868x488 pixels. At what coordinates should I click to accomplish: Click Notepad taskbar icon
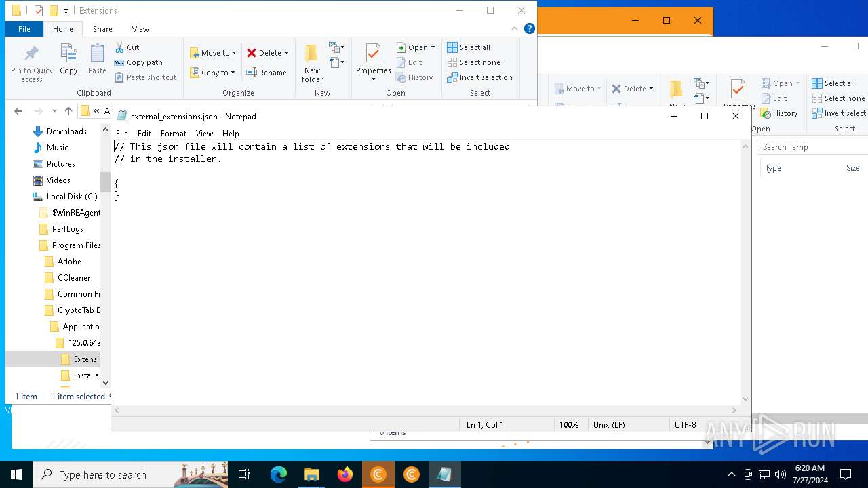(444, 474)
